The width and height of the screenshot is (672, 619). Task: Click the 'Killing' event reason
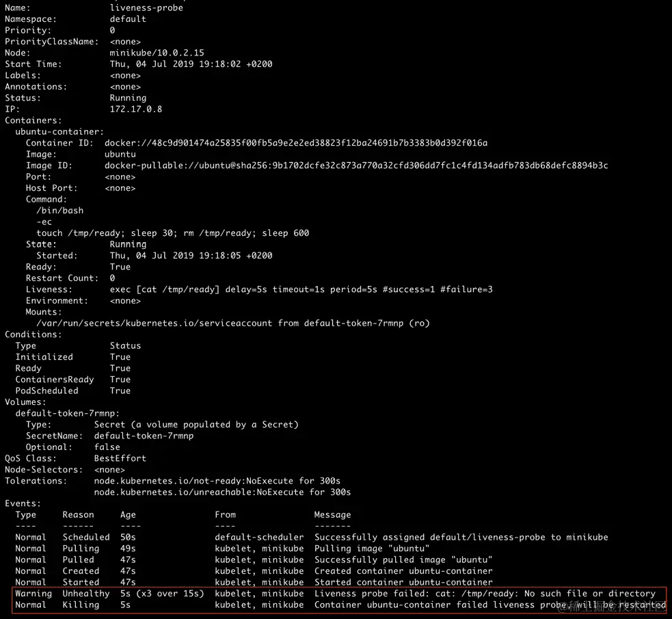[x=81, y=605]
